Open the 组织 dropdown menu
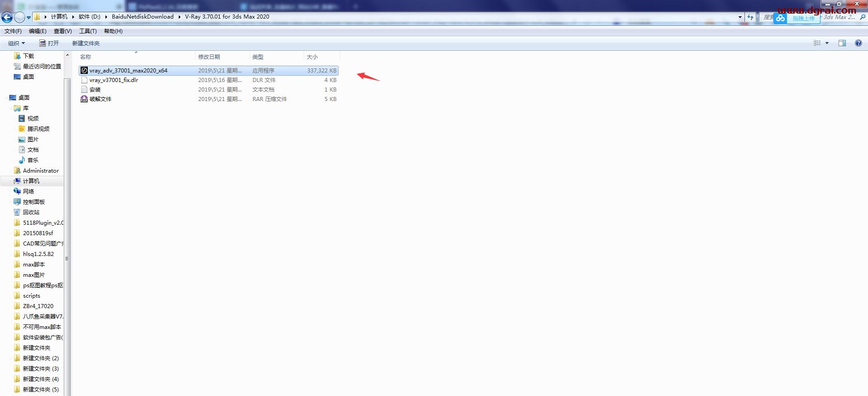 click(16, 43)
